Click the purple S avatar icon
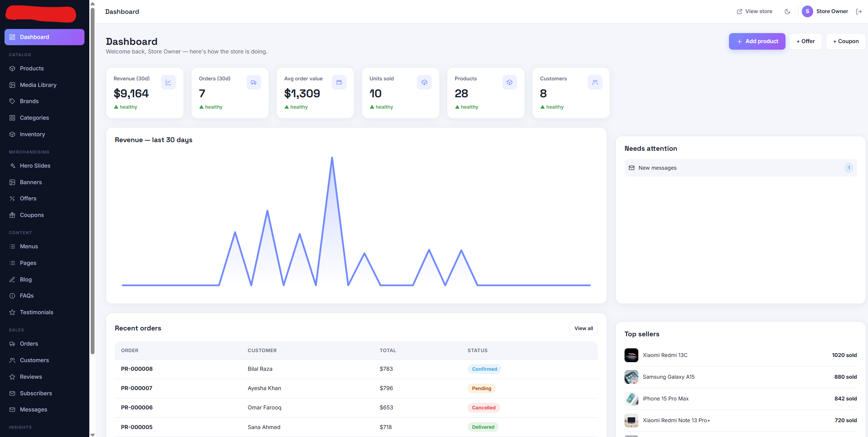Image resolution: width=868 pixels, height=437 pixels. click(x=807, y=11)
